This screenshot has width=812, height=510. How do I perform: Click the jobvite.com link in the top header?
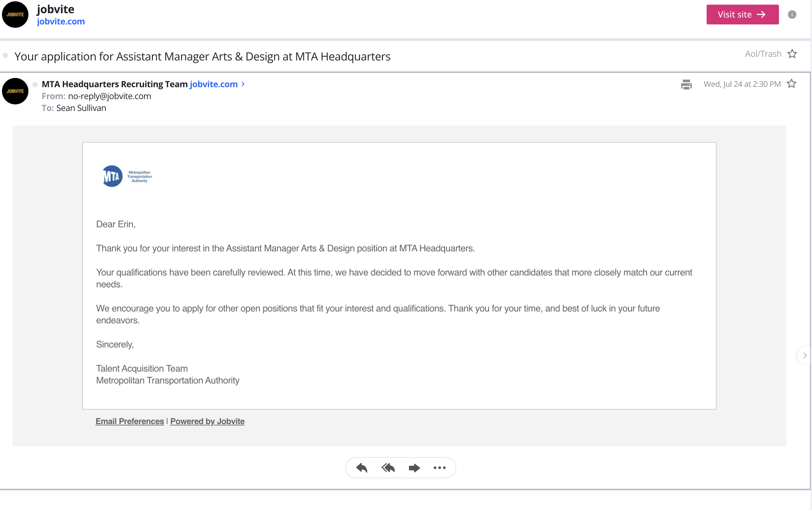click(61, 21)
